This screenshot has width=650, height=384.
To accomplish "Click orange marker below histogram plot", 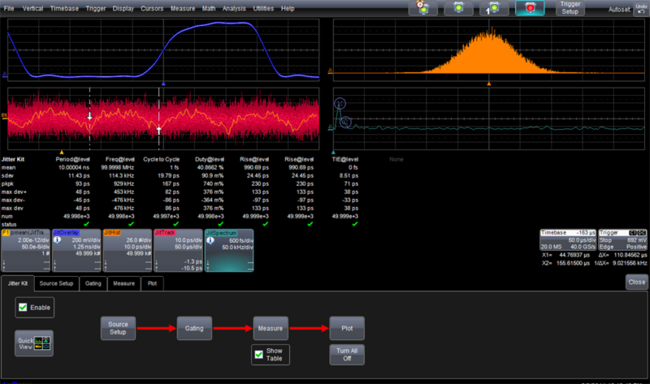I will pos(489,84).
